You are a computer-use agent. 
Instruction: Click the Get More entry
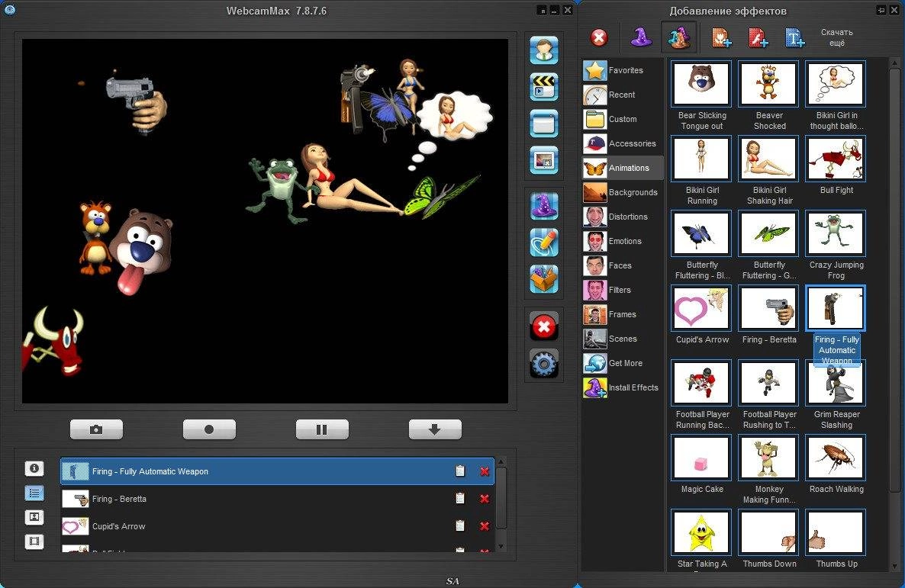tap(623, 364)
